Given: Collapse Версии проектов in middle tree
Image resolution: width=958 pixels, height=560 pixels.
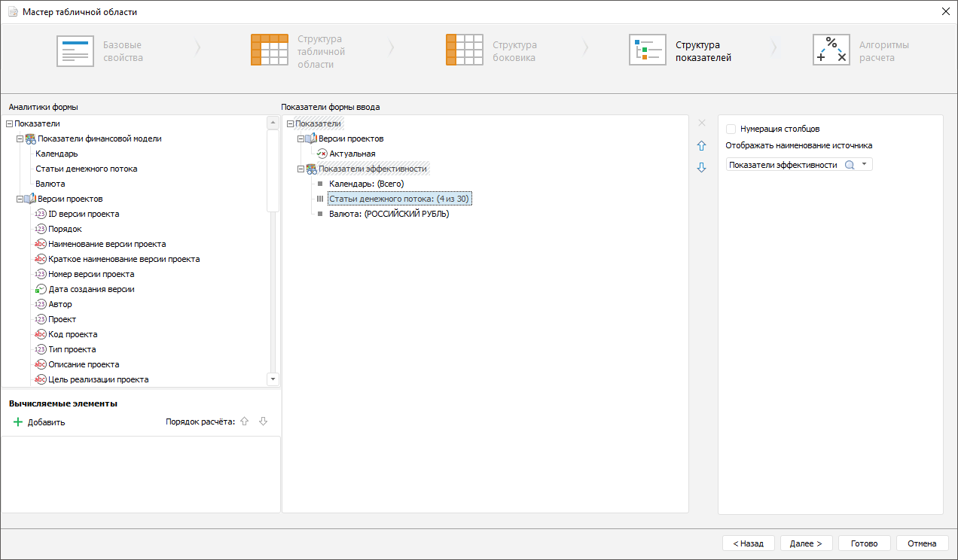Looking at the screenshot, I should (x=301, y=138).
